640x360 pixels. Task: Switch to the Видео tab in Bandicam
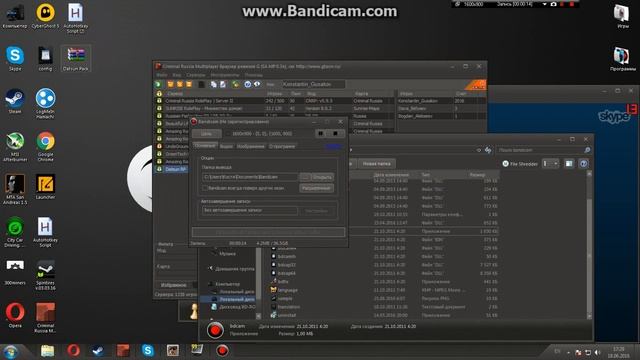click(226, 146)
